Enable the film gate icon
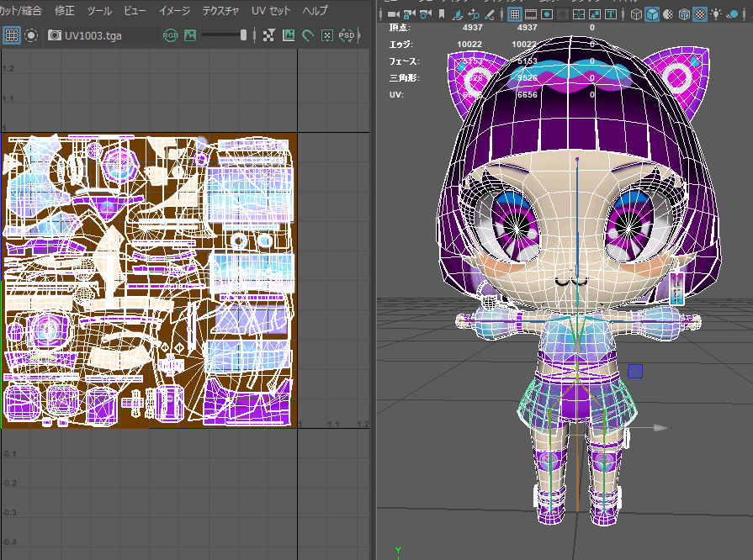The image size is (753, 560). tap(531, 14)
